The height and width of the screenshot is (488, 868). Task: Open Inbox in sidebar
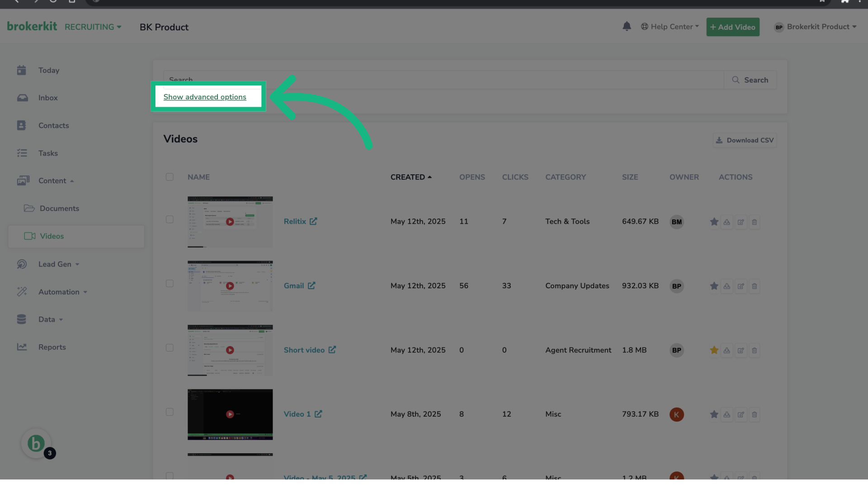click(48, 98)
